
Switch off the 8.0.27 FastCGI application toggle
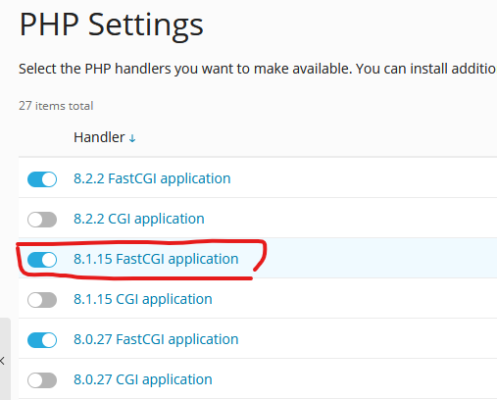click(42, 340)
